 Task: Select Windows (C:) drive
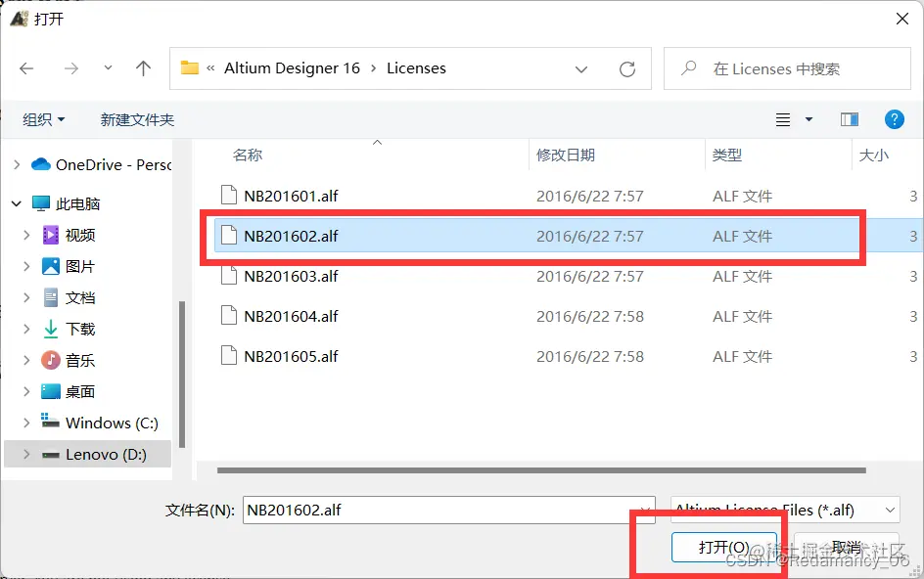click(x=100, y=423)
